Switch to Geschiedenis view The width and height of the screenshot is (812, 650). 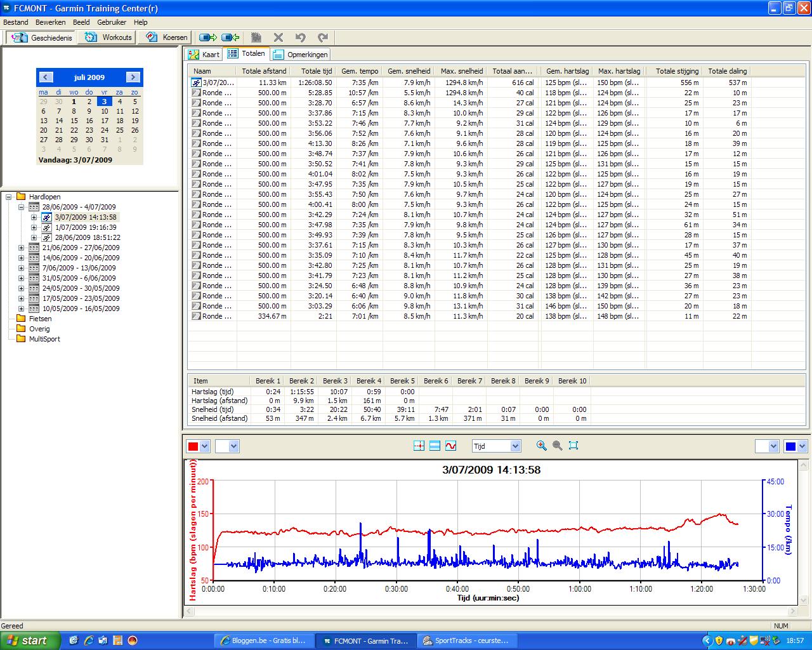point(43,37)
